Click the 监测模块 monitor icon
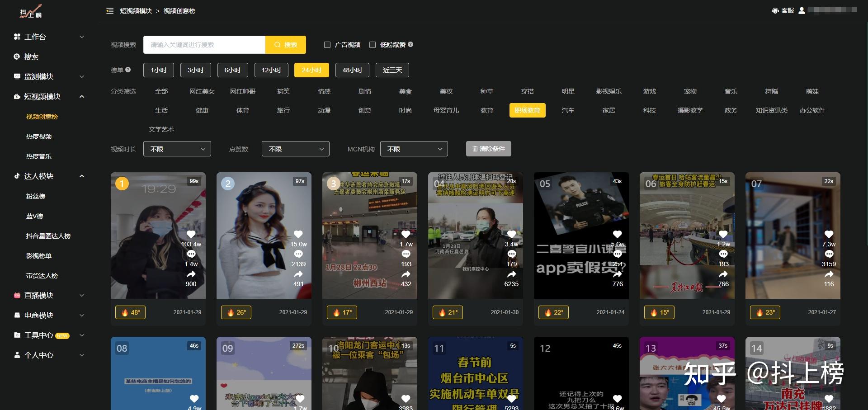The image size is (868, 410). 17,76
